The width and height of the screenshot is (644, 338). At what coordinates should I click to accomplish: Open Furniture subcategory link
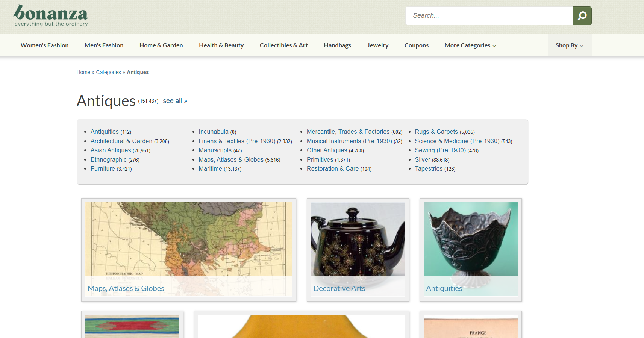(x=103, y=169)
